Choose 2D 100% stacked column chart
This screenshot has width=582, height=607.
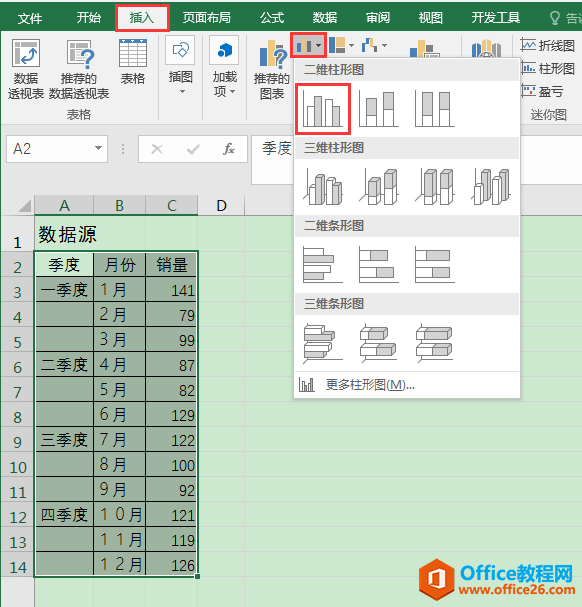point(434,109)
